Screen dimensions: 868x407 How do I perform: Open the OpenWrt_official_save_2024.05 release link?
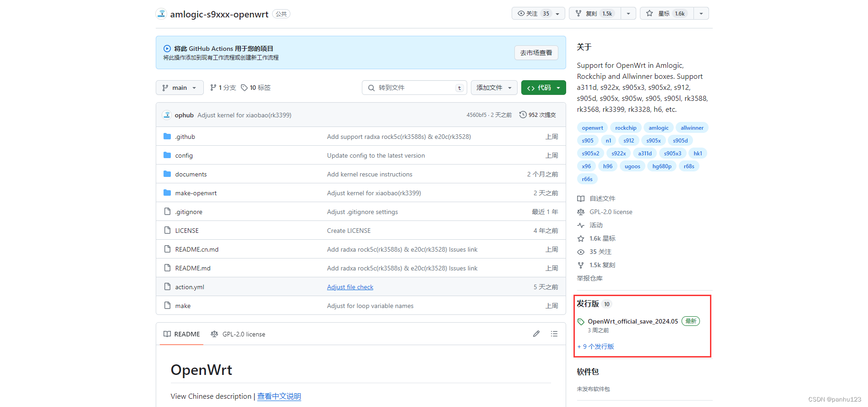click(x=633, y=321)
